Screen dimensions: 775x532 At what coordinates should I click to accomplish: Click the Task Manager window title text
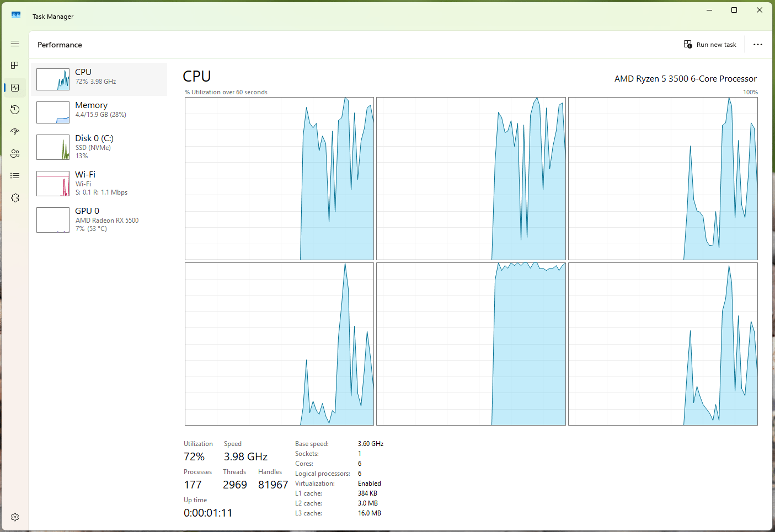pyautogui.click(x=53, y=17)
